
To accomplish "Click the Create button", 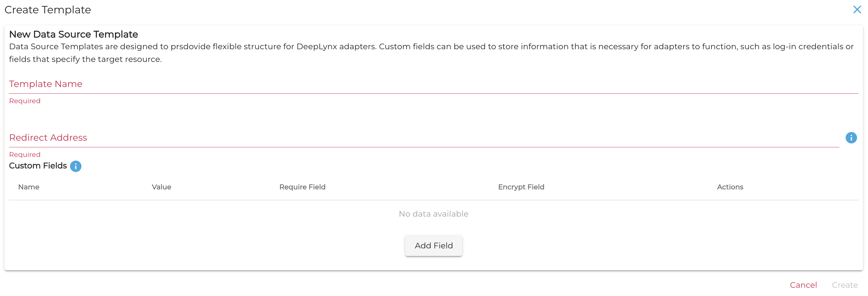I will click(845, 285).
